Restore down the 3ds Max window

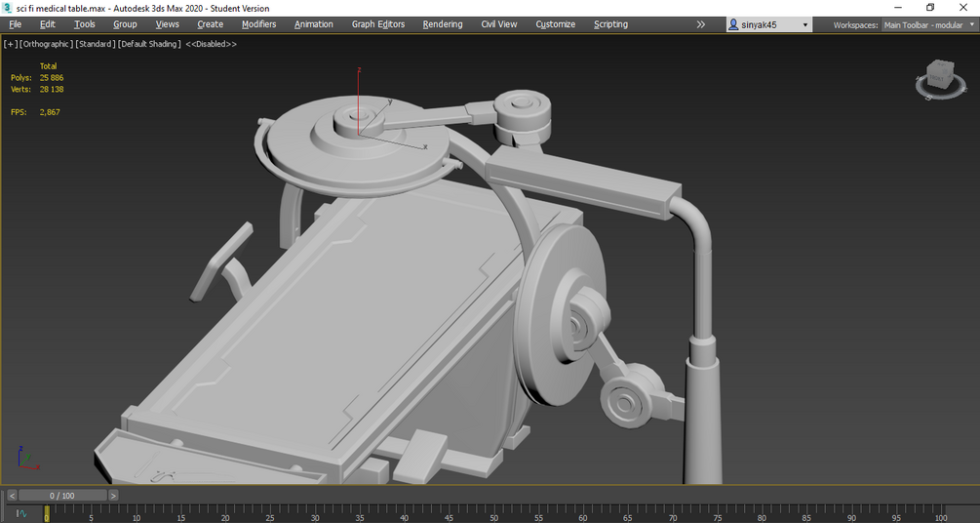tap(930, 8)
